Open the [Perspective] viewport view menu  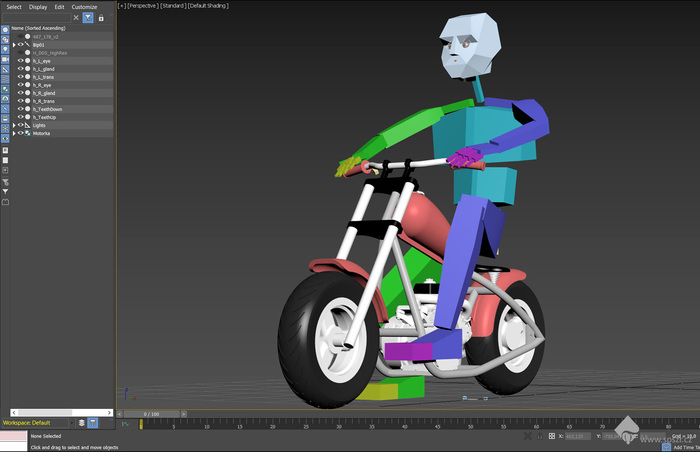(142, 6)
